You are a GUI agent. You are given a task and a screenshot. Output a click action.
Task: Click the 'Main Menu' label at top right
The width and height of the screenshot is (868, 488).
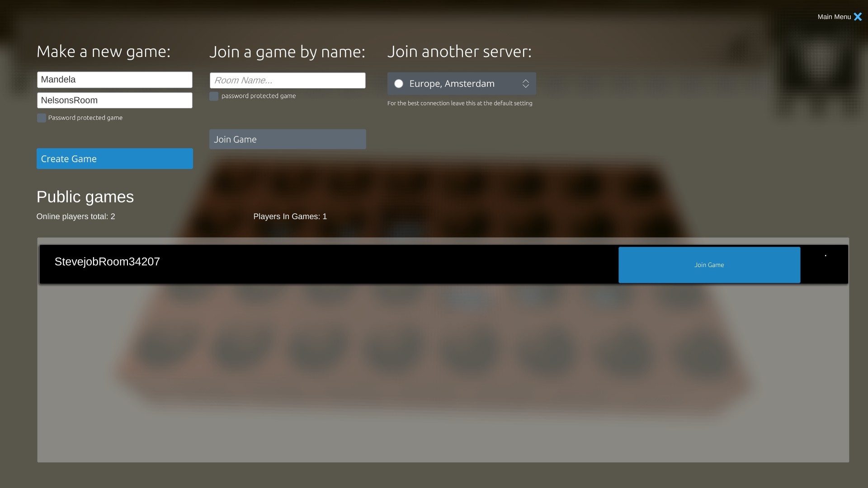click(834, 16)
